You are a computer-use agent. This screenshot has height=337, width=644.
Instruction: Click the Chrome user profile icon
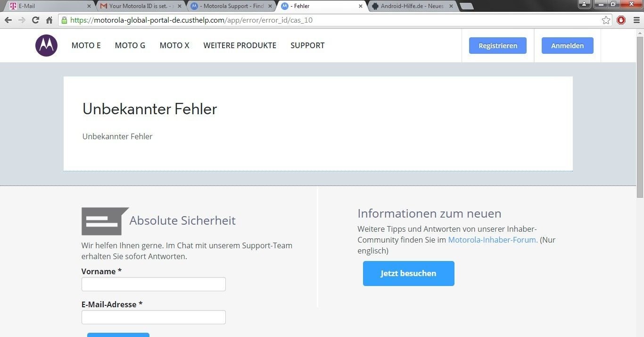tap(584, 4)
